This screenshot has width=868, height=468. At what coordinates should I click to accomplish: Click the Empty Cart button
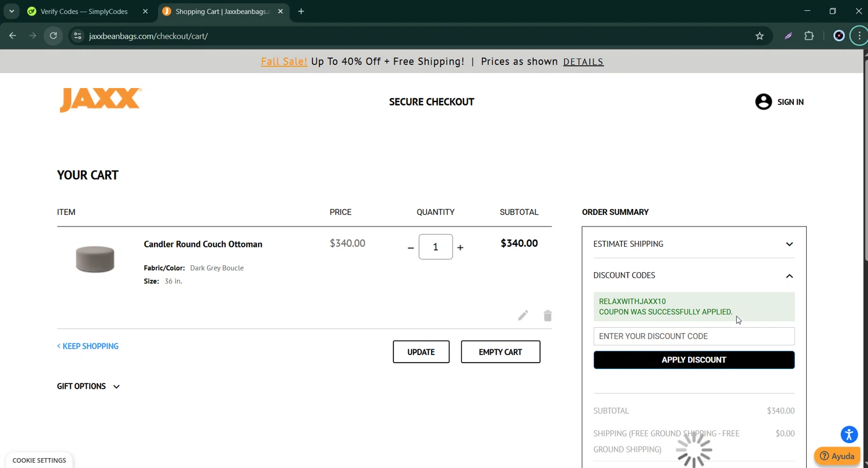click(x=501, y=352)
